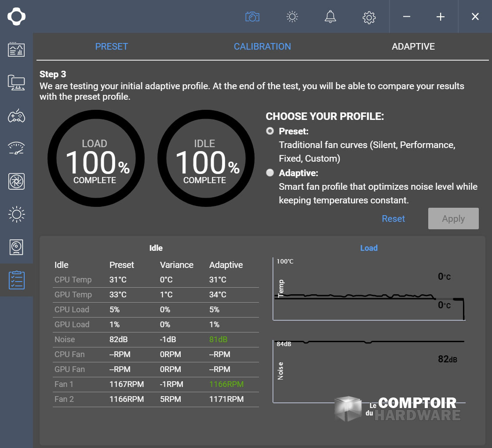The height and width of the screenshot is (448, 492).
Task: Click the blue Load graph heading
Action: tap(368, 248)
